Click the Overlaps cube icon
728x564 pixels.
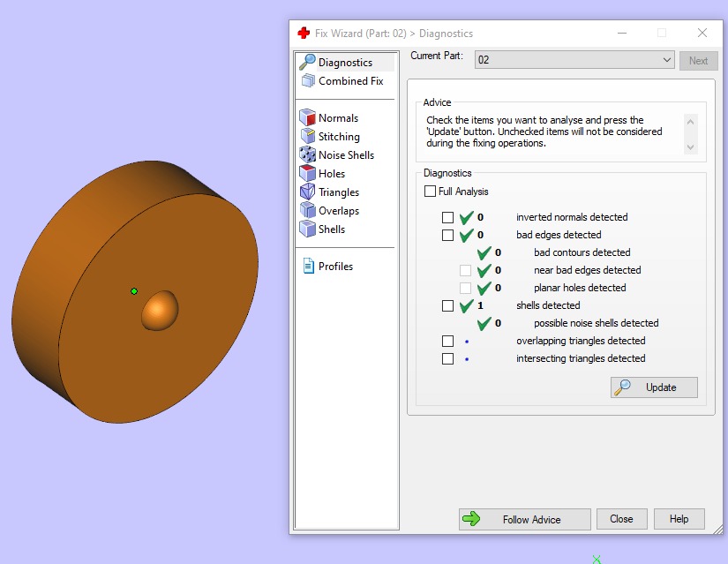(307, 210)
